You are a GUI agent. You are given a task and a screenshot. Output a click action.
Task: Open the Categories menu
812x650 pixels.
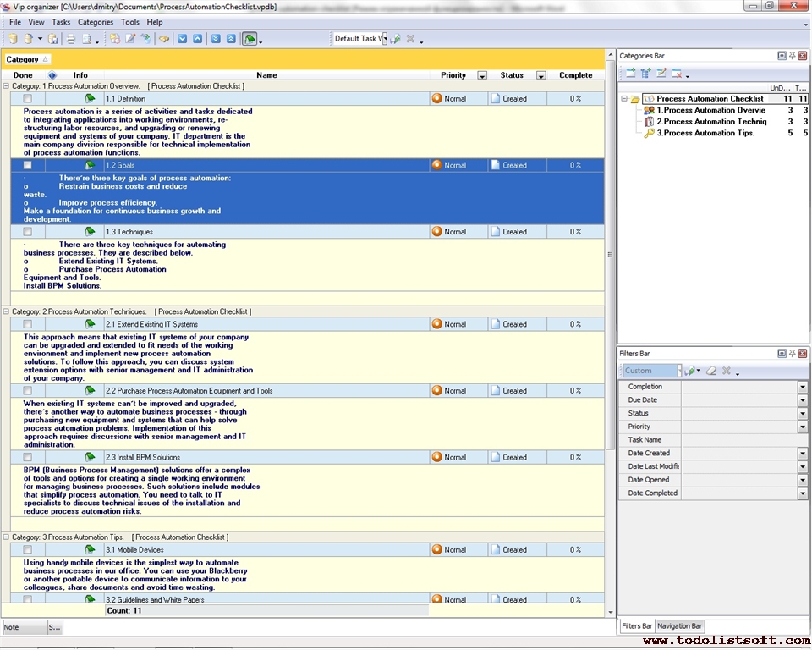(x=95, y=22)
